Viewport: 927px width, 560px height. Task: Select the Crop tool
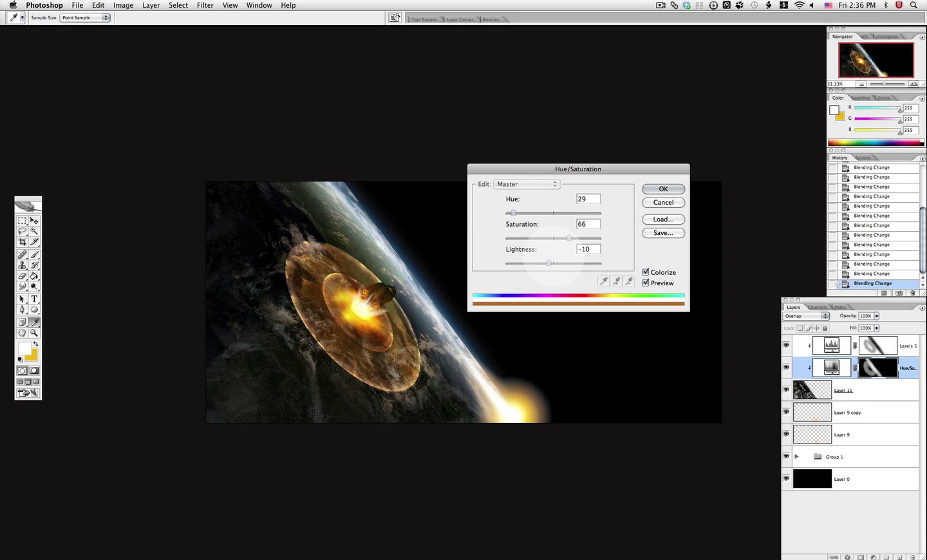(x=22, y=242)
